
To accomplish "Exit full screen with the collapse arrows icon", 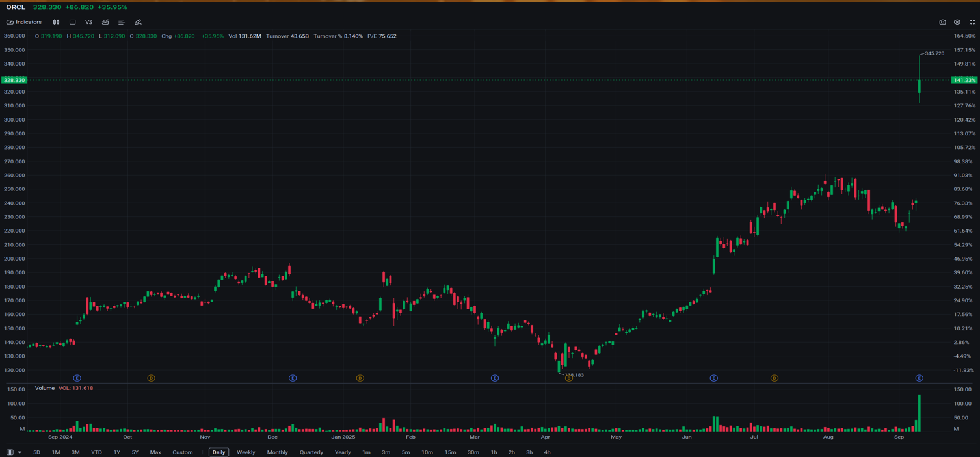I will point(972,22).
